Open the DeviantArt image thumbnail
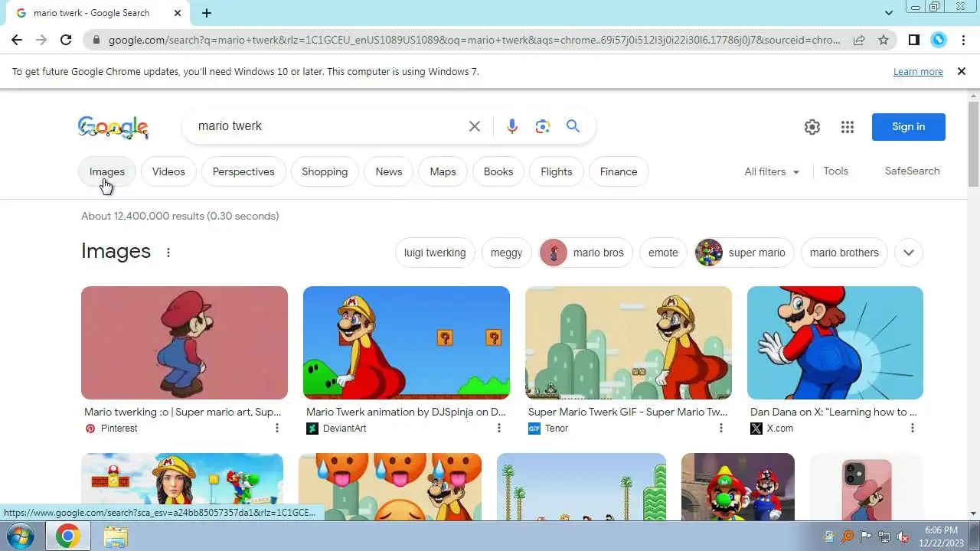This screenshot has height=551, width=980. point(407,343)
